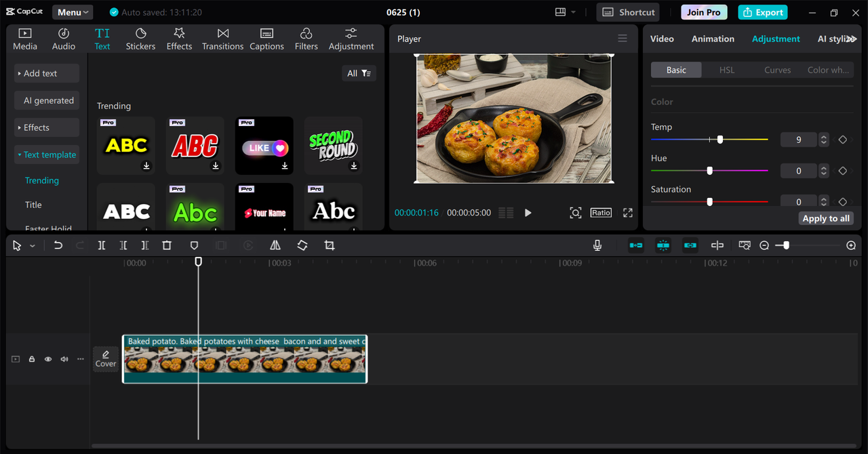This screenshot has width=868, height=454.
Task: Zoom in the timeline
Action: [x=851, y=245]
